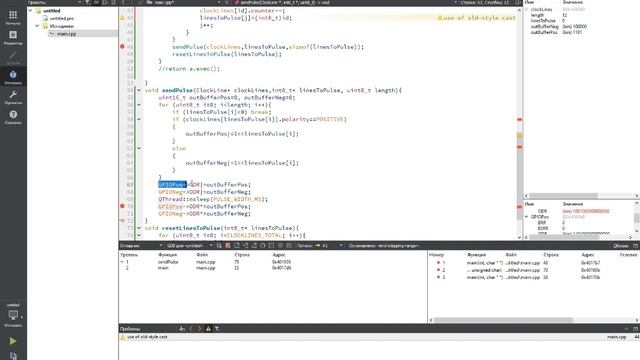
Task: Go to previous issue arrow in Problems
Action: tap(191, 329)
